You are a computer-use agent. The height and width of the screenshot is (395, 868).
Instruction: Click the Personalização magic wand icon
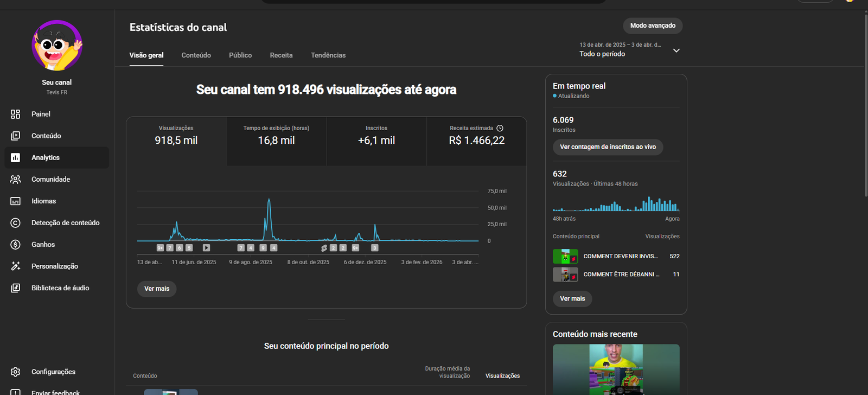pyautogui.click(x=15, y=266)
